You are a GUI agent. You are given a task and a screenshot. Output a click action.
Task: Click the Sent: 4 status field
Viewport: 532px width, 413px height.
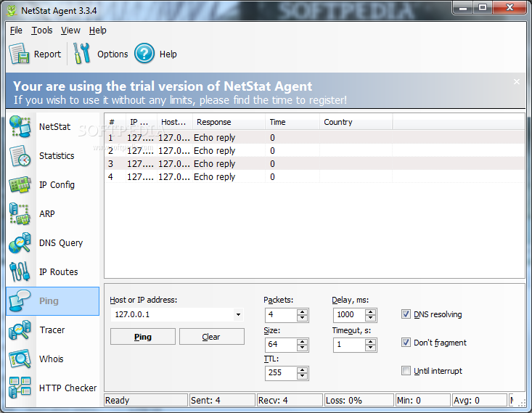click(222, 401)
